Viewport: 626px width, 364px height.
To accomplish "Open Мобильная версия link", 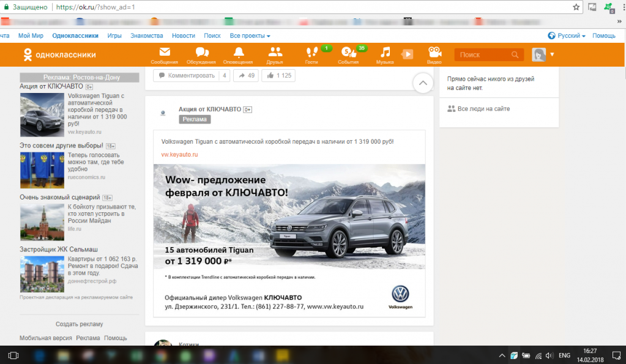I will (x=45, y=338).
